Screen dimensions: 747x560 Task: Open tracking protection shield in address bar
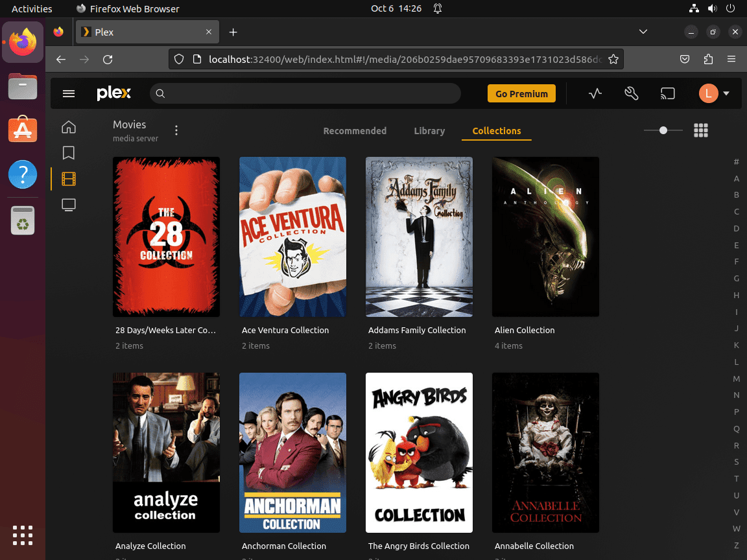coord(178,58)
